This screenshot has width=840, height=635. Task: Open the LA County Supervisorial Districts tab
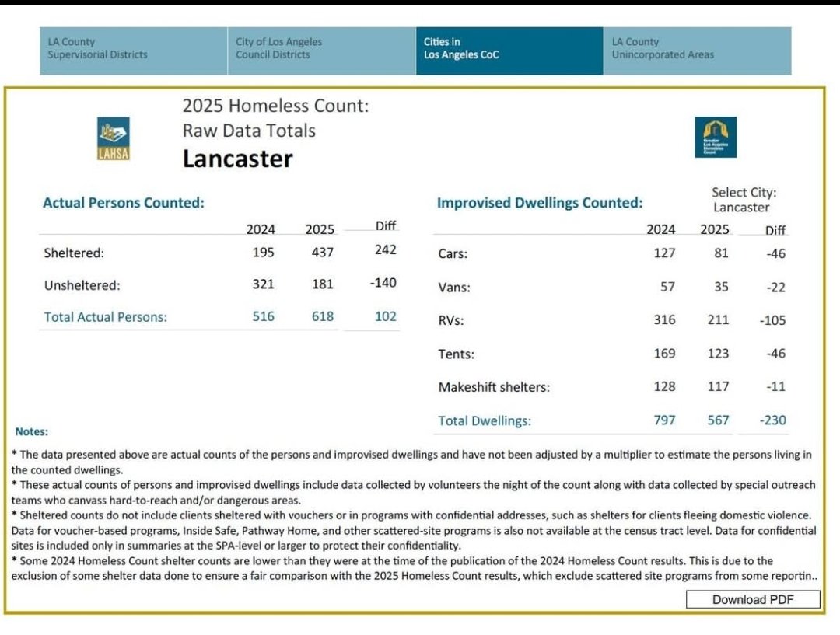point(133,49)
